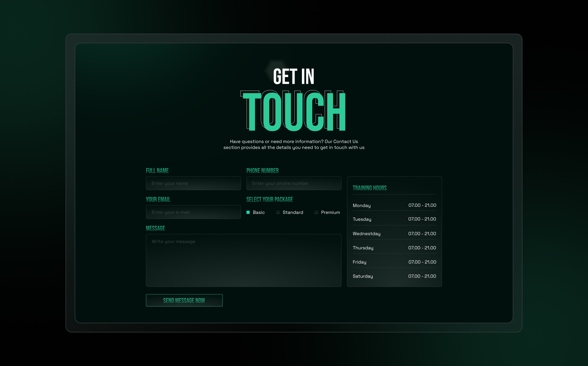Image resolution: width=588 pixels, height=366 pixels.
Task: Click the Friday hours row
Action: click(x=394, y=262)
